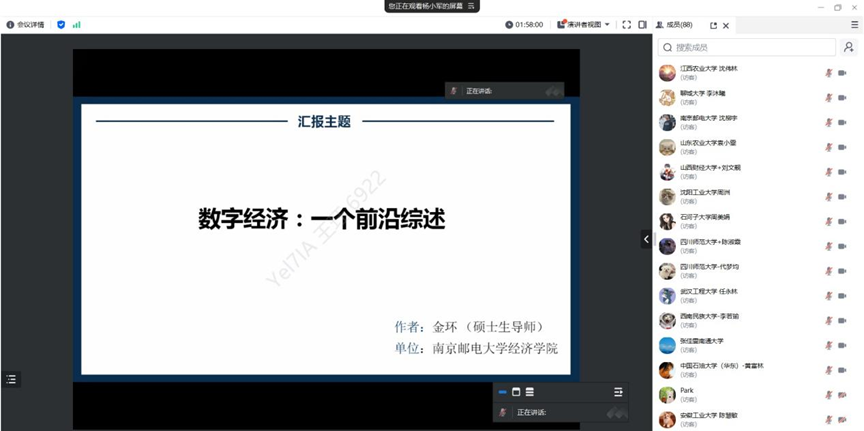
Task: Pop out the members panel
Action: 713,26
